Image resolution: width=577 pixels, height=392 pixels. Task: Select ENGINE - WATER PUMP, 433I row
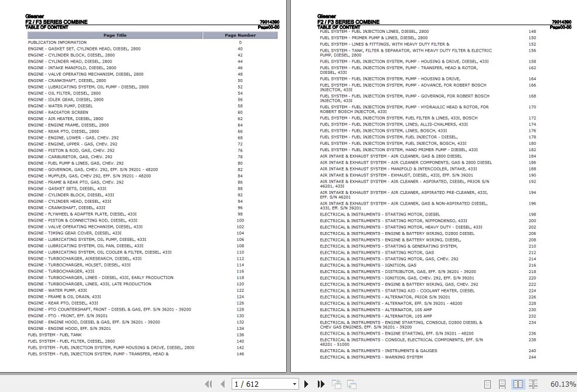pos(57,291)
